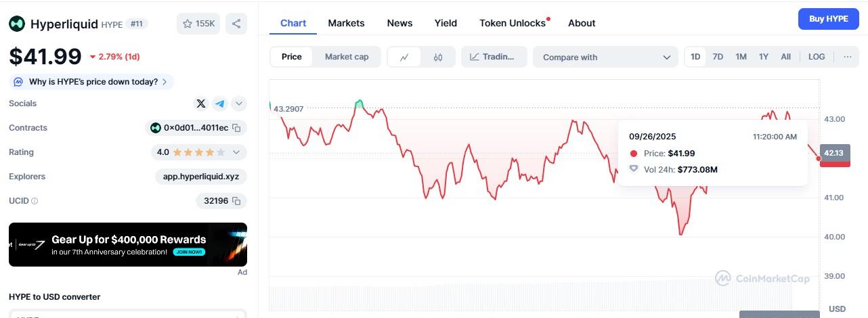Select the Price toggle
This screenshot has width=868, height=318.
point(292,57)
